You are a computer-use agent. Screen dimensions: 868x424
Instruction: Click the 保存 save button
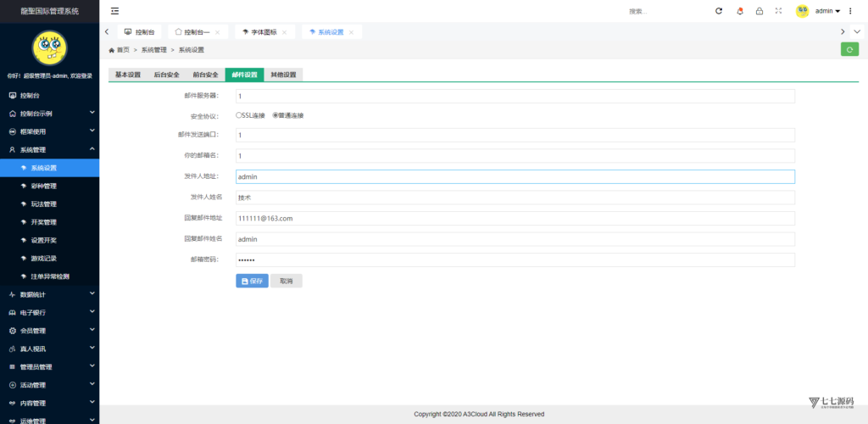[252, 281]
